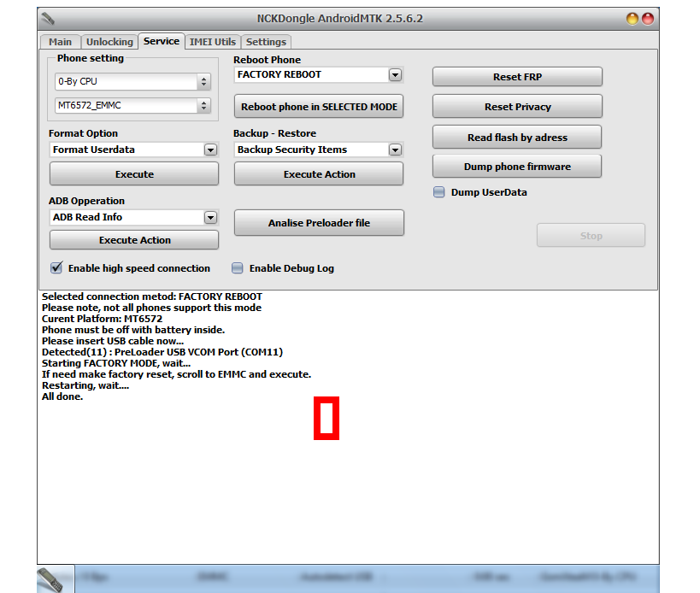Click Execute under Format Option
The width and height of the screenshot is (700, 593).
134,174
